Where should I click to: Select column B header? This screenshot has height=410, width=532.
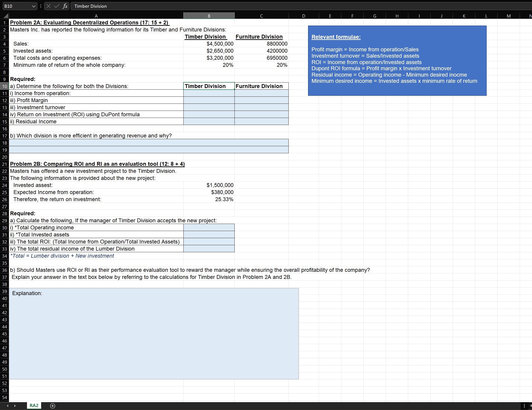209,15
